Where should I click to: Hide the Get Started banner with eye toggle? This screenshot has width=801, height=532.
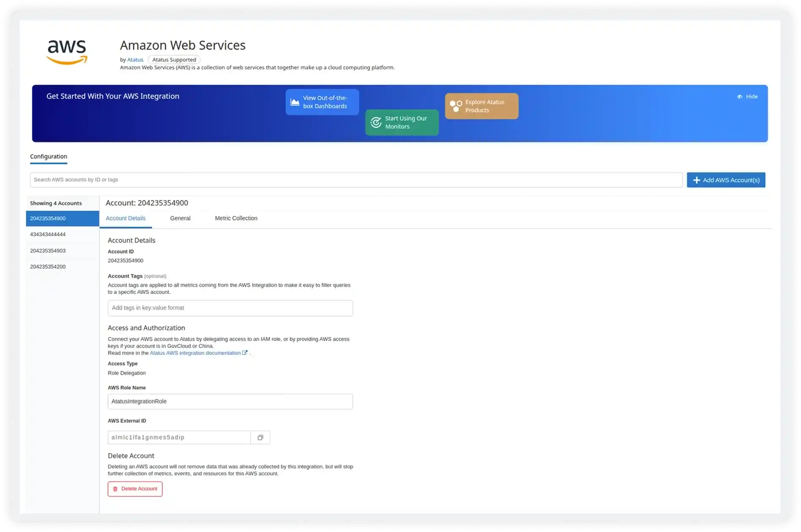(739, 96)
